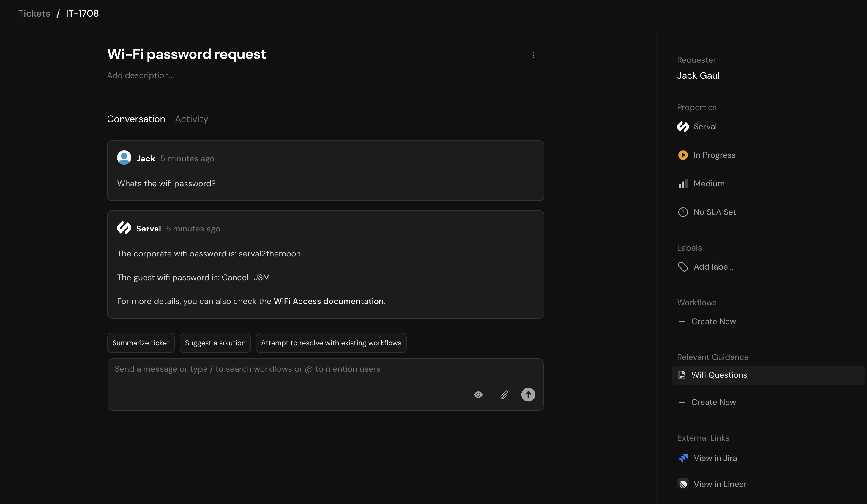
Task: Open the Wifi Questions guidance document
Action: click(719, 375)
